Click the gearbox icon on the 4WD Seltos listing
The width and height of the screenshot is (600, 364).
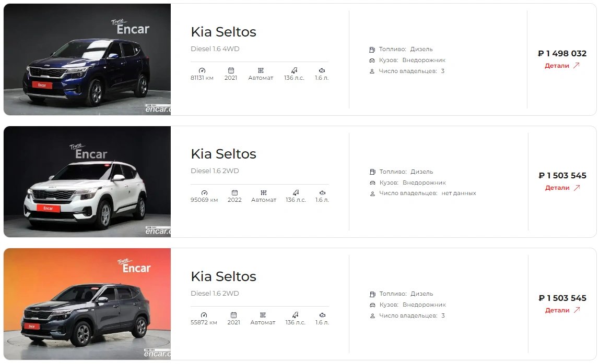pos(261,70)
